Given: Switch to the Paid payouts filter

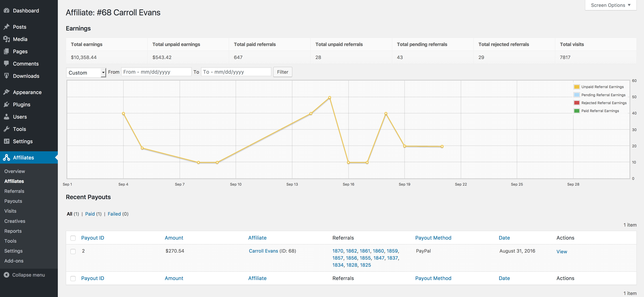Looking at the screenshot, I should click(x=90, y=214).
